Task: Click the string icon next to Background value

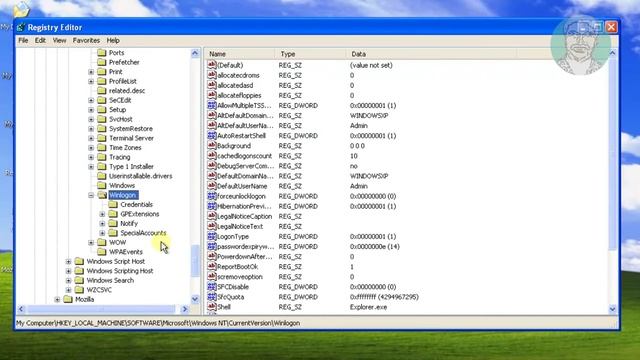Action: click(x=211, y=146)
